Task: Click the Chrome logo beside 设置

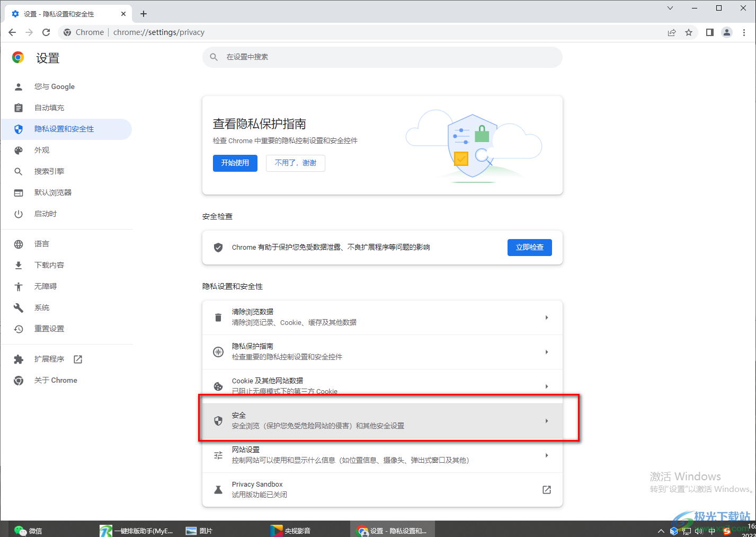Action: click(18, 58)
